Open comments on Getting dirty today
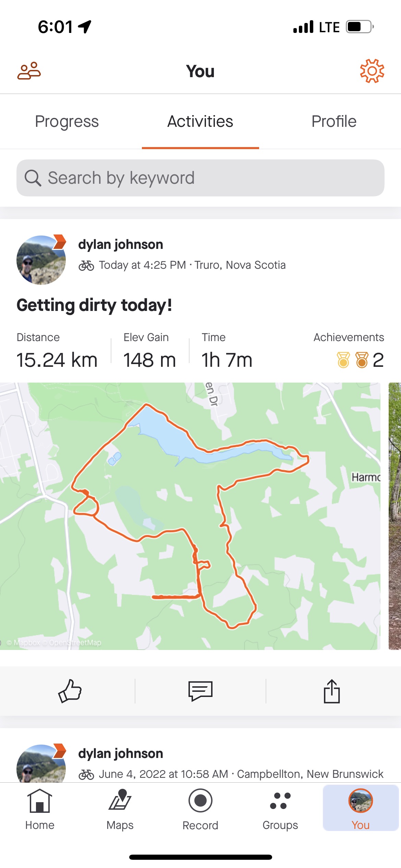 pos(200,691)
